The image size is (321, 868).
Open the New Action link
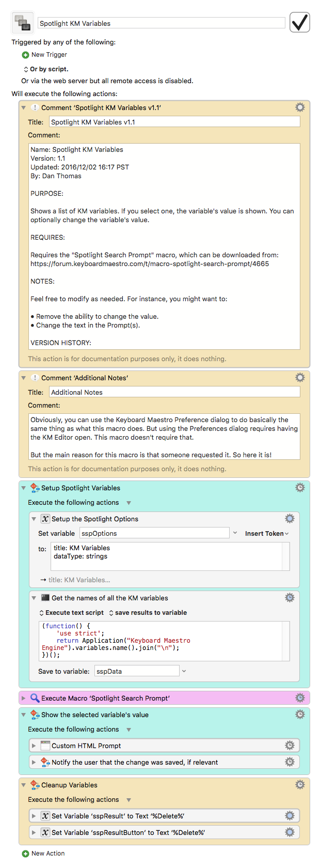click(x=48, y=854)
